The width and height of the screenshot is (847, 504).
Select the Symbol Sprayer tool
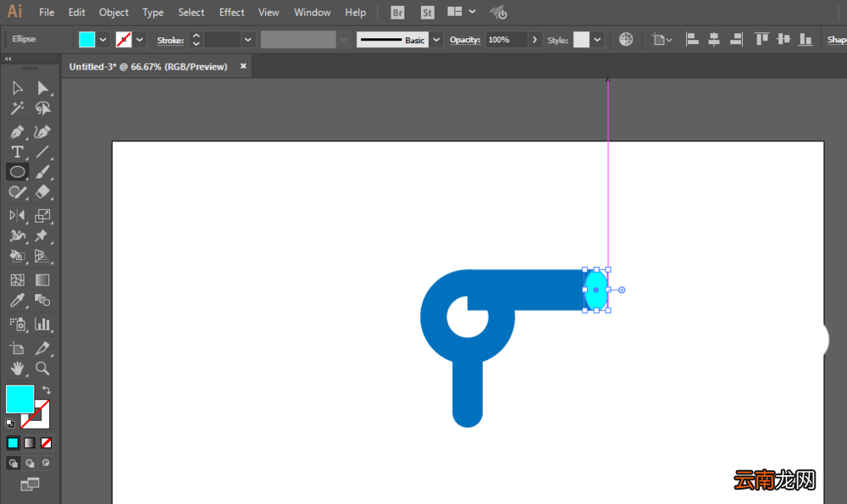pyautogui.click(x=17, y=324)
